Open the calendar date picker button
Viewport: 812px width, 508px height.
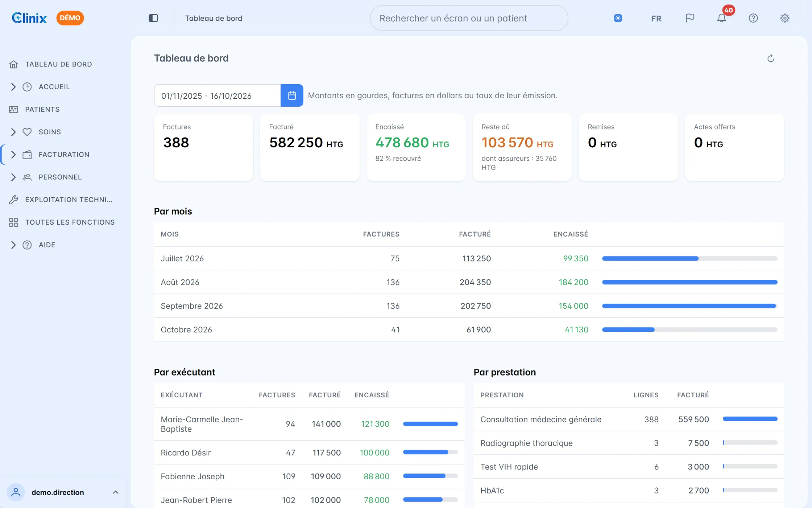point(292,95)
